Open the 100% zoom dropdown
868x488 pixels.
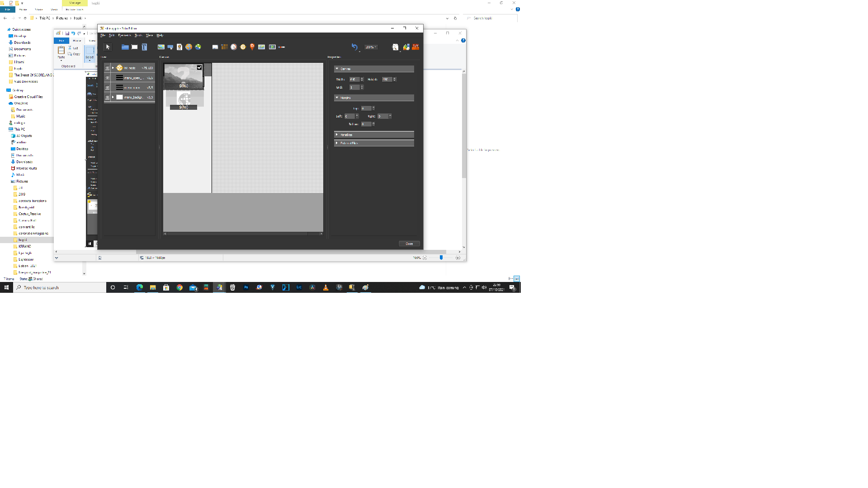point(371,47)
